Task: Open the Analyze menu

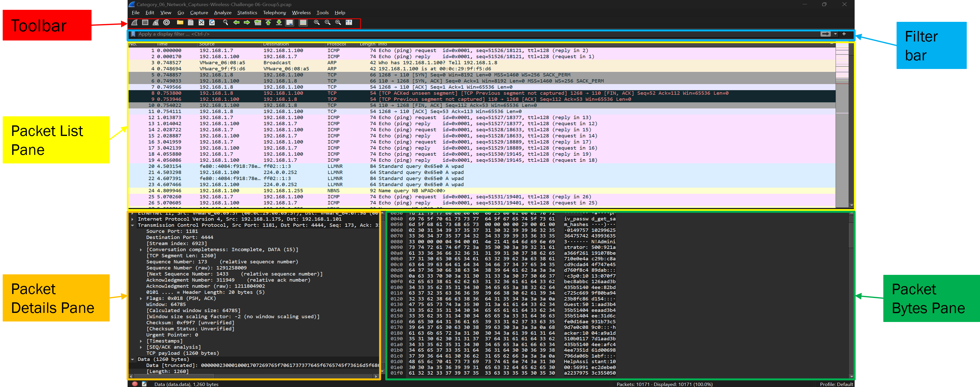Action: 223,13
